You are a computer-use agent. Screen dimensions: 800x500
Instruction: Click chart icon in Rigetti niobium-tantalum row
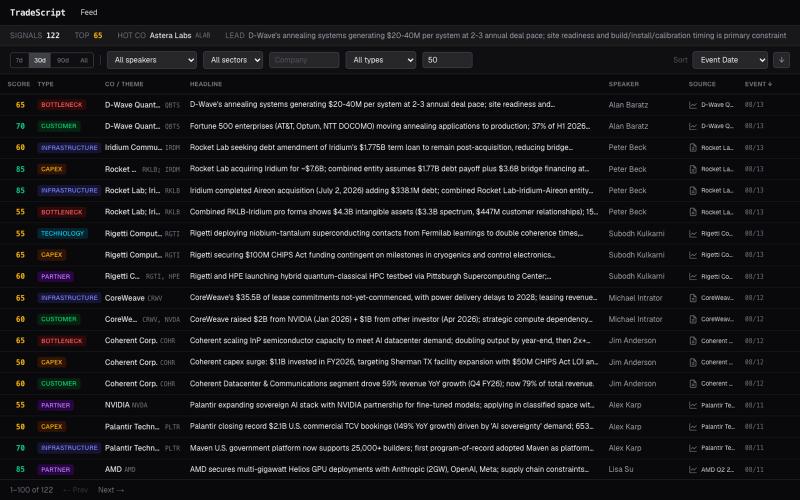click(693, 234)
